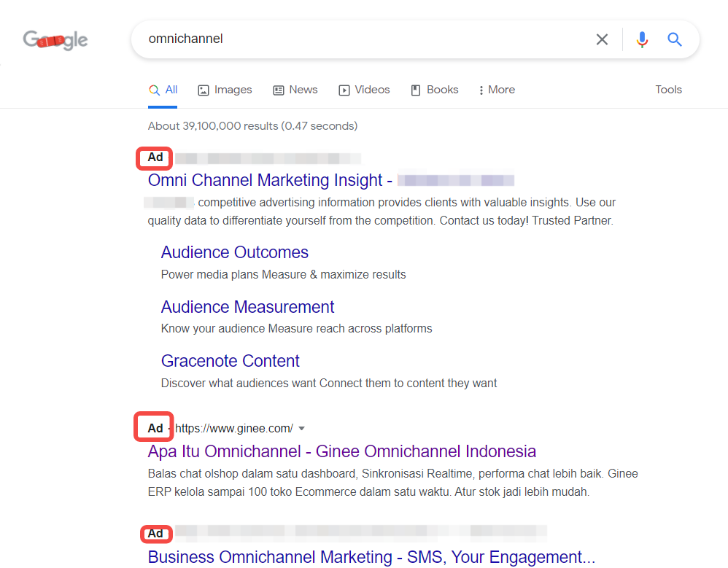Click the About 39,100,000 results text
Screen dimensions: 728x568
[x=252, y=125]
